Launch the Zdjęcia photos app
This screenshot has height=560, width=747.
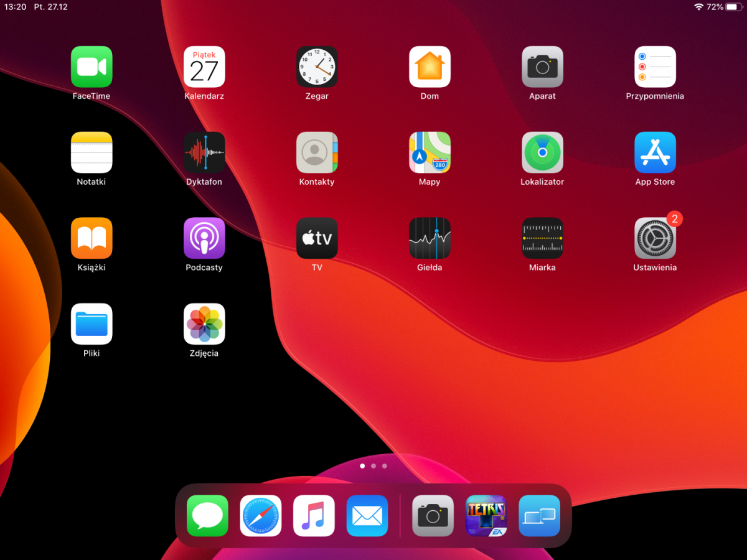point(204,324)
